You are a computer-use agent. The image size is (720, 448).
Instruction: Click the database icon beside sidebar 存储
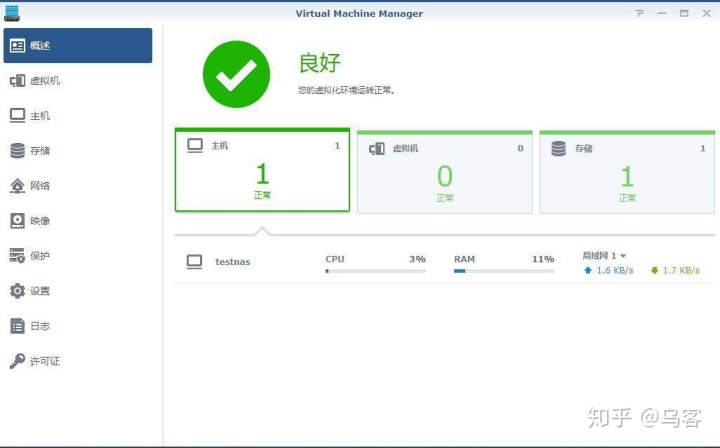click(17, 151)
